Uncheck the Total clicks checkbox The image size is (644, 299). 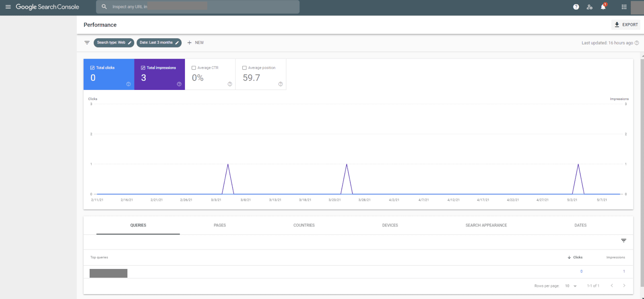pos(92,68)
